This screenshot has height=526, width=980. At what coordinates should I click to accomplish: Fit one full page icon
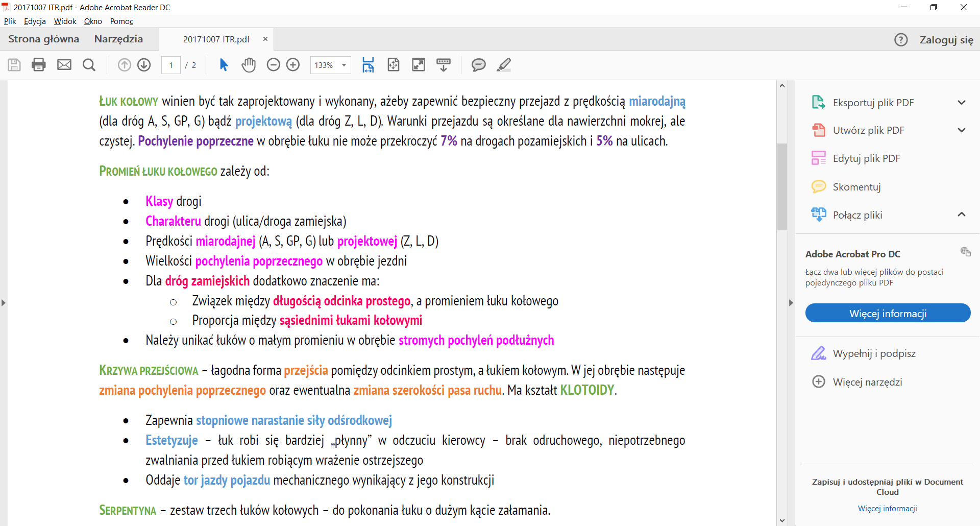[x=394, y=65]
